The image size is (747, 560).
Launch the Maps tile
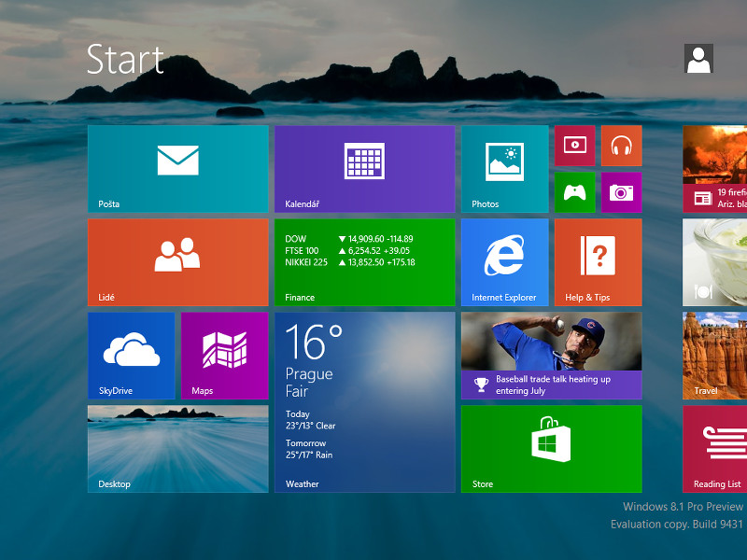(225, 356)
